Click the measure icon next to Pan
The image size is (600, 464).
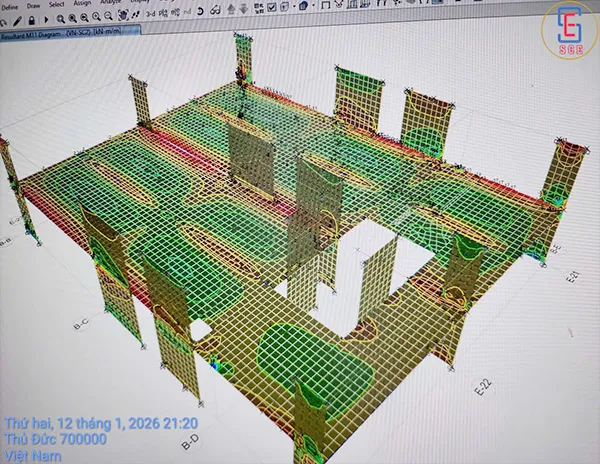click(x=135, y=15)
